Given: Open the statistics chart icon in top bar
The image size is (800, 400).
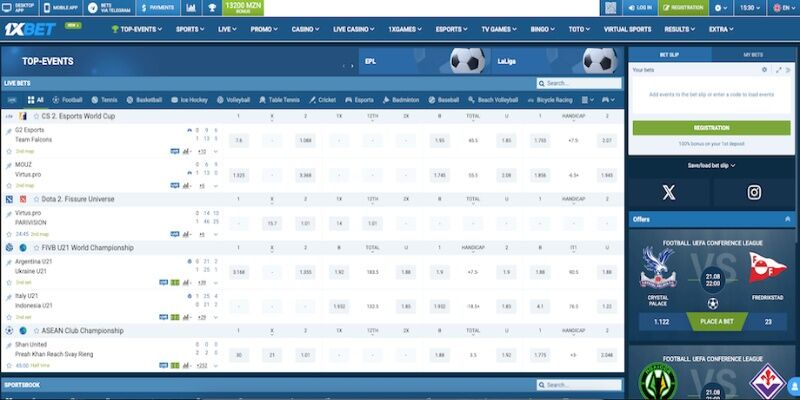Looking at the screenshot, I should (191, 7).
